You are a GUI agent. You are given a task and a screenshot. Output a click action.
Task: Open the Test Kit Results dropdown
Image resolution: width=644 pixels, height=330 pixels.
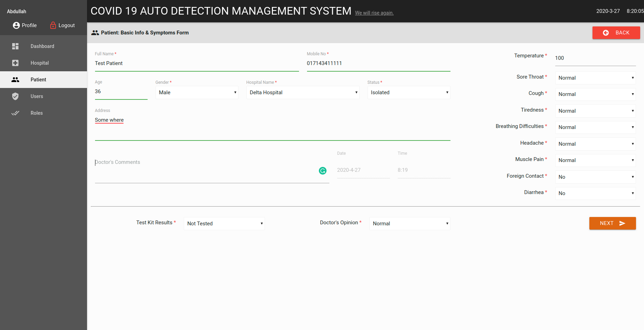click(x=224, y=224)
